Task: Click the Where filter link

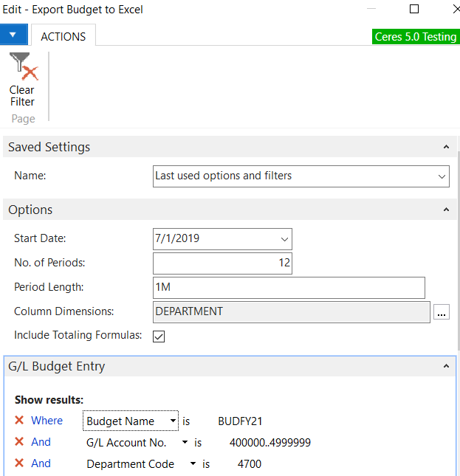Action: [47, 421]
